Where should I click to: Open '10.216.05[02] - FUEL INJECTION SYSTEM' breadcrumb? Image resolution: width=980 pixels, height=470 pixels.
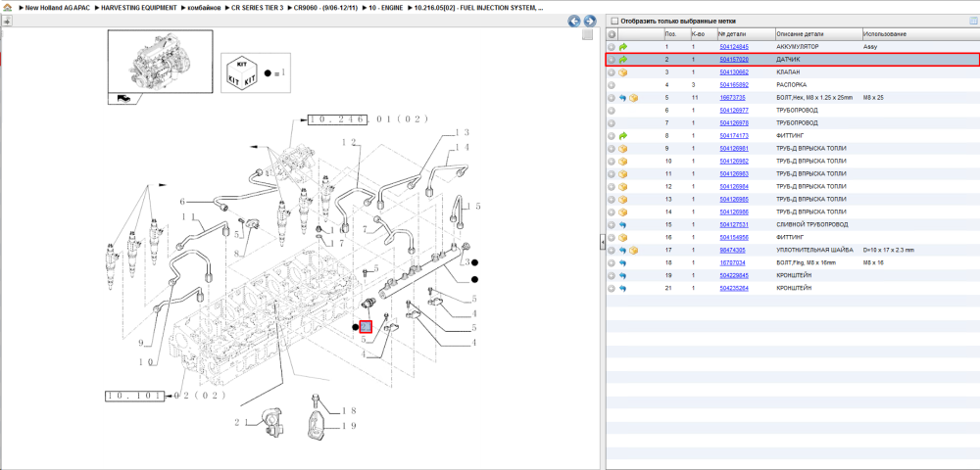[x=477, y=8]
